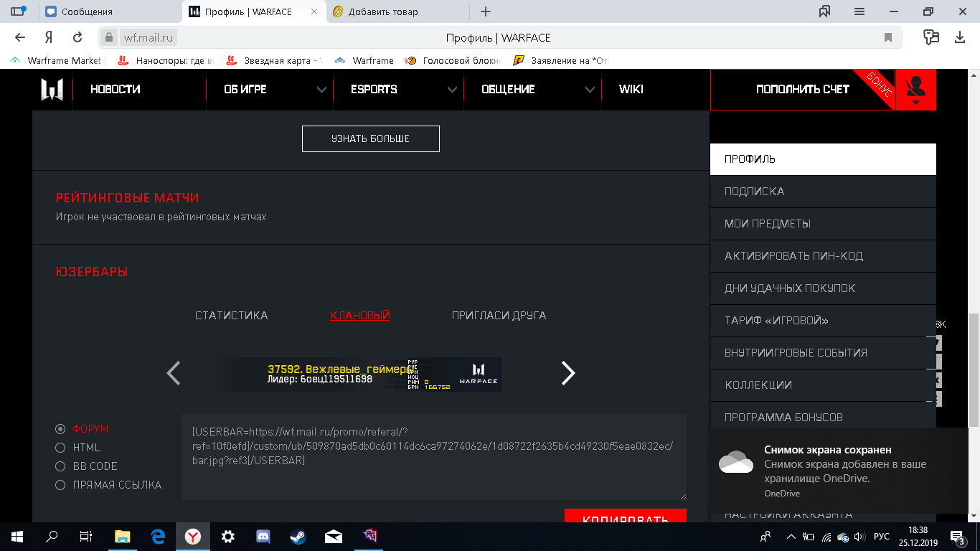
Task: Open ВНУТРИИГРОВЫЕ СОБЫТИЯ sidebar link
Action: (x=823, y=353)
